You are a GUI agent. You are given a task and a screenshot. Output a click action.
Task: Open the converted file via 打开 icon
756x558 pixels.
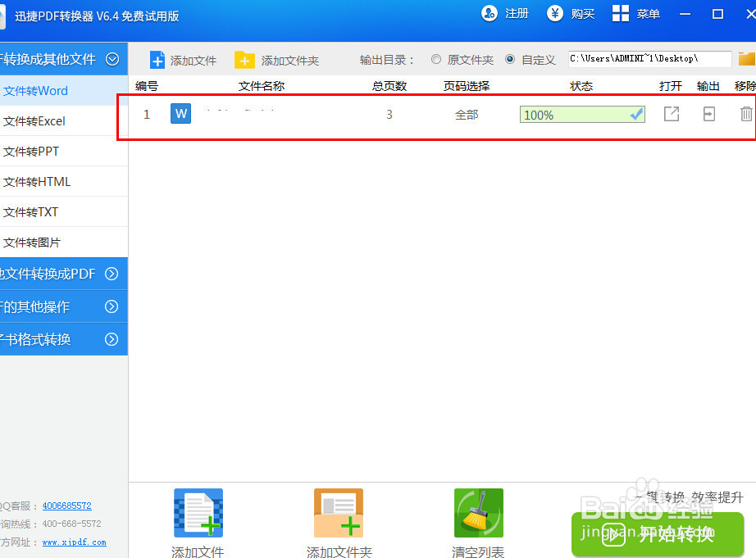tap(672, 114)
